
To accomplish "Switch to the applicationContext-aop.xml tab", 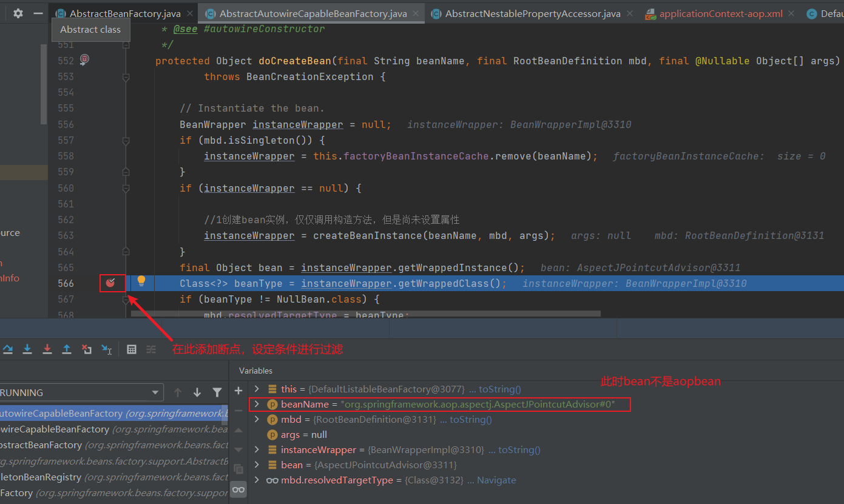I will coord(721,13).
